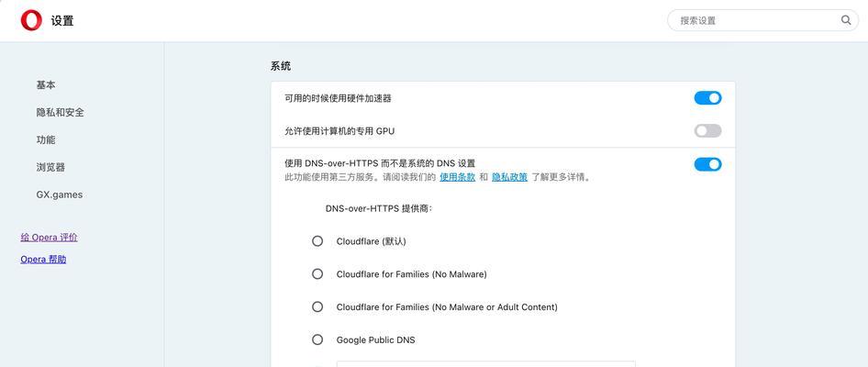
Task: Click the search magnifier icon
Action: [x=846, y=20]
